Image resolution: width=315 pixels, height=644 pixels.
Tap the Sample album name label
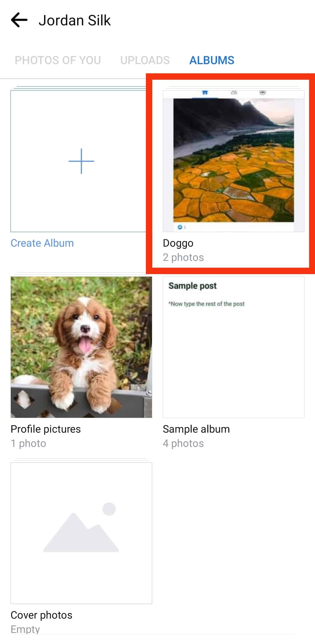tap(196, 429)
